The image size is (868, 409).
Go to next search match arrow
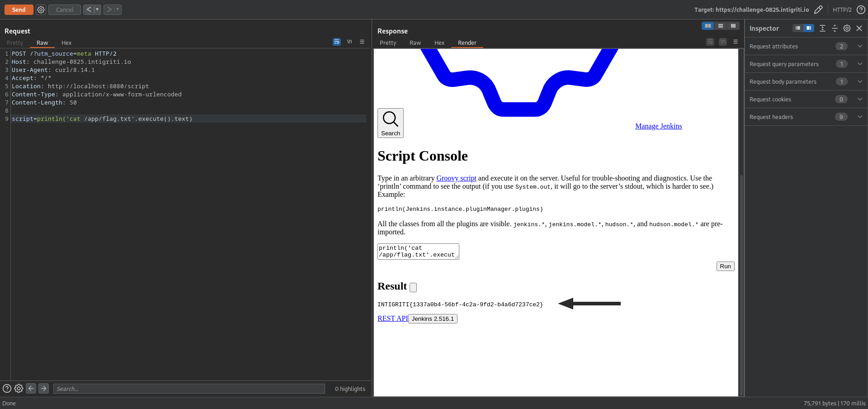click(43, 388)
